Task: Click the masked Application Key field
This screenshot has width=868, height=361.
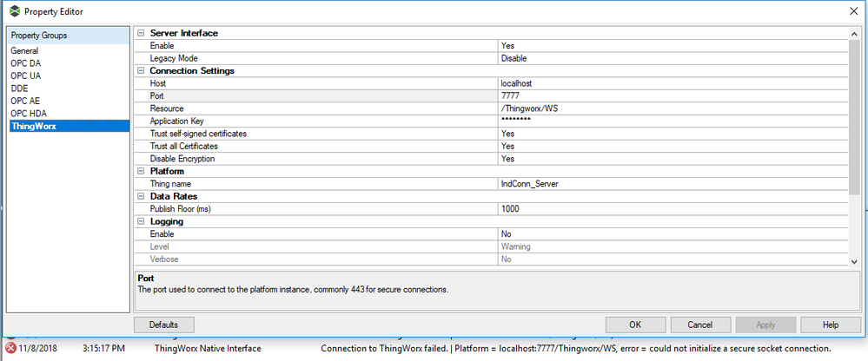Action: [673, 121]
